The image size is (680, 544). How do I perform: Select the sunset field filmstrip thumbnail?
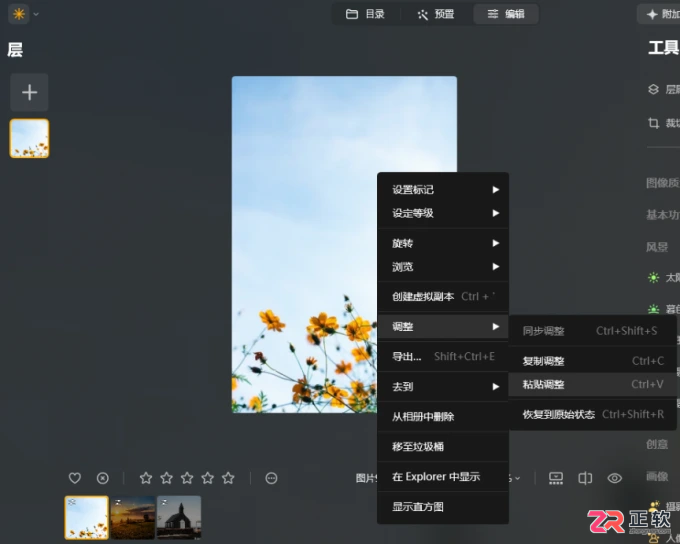[x=133, y=518]
